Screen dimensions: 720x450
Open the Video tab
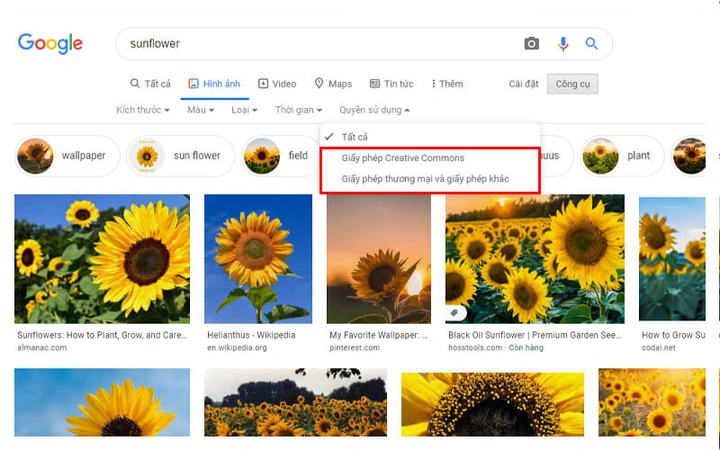(277, 84)
